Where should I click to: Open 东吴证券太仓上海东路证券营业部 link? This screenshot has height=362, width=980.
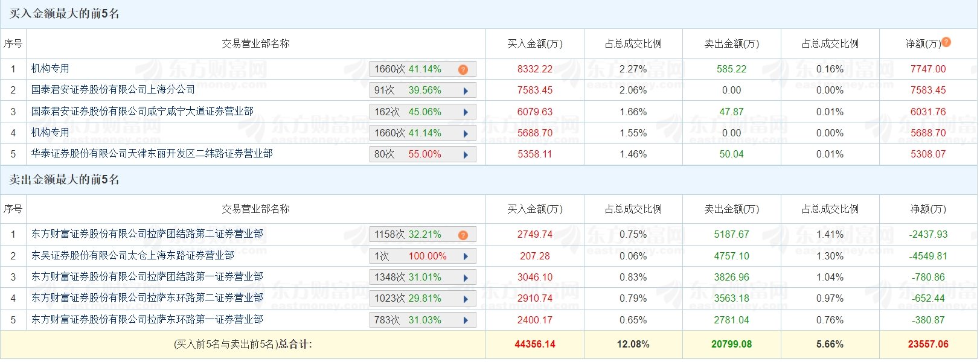tap(133, 255)
